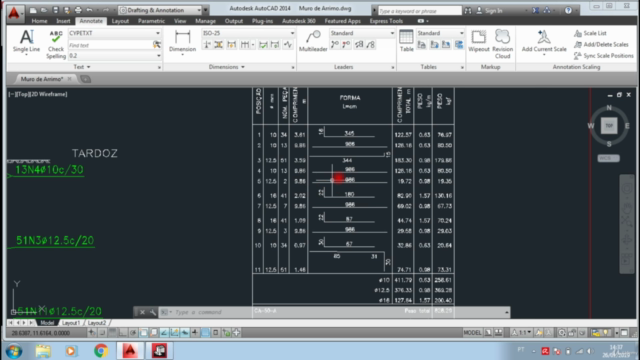The width and height of the screenshot is (640, 360).
Task: Open the text height 0.2 dropdown
Action: (x=114, y=56)
